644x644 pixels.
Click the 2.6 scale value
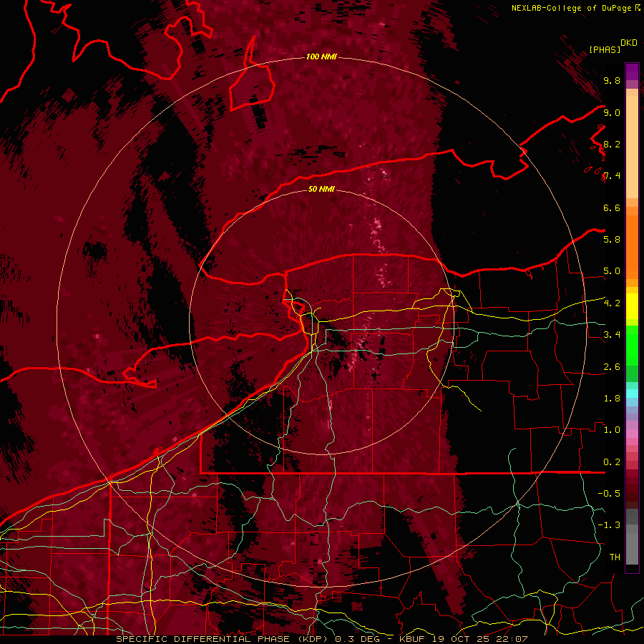[612, 367]
